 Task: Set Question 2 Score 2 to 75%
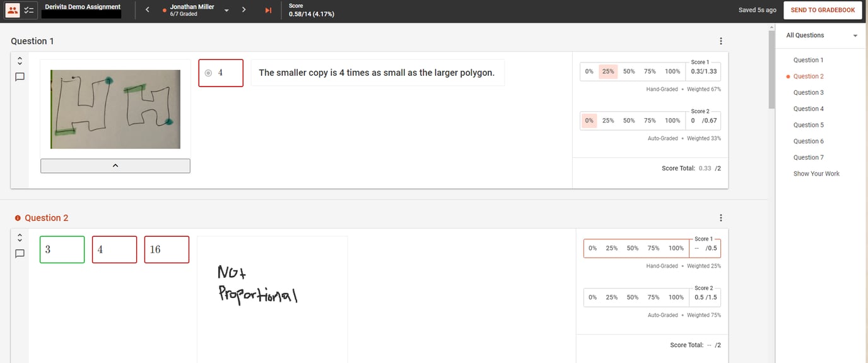[654, 297]
